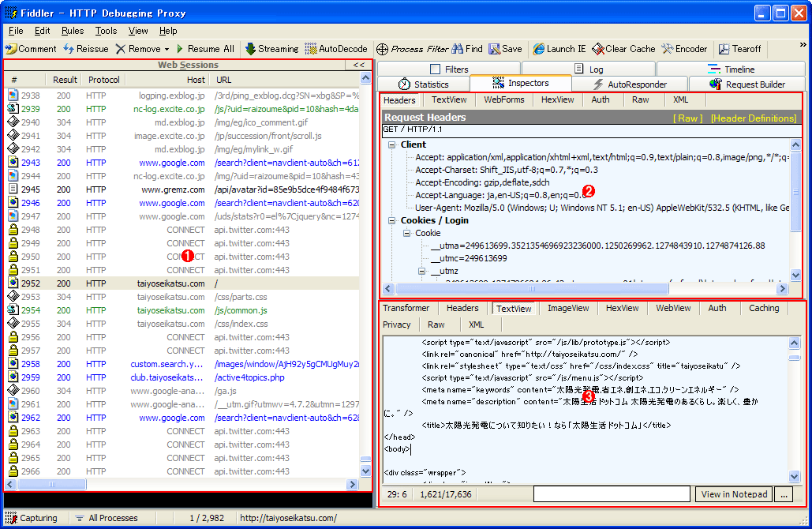Open the Help menu
The image size is (812, 529).
pyautogui.click(x=168, y=31)
